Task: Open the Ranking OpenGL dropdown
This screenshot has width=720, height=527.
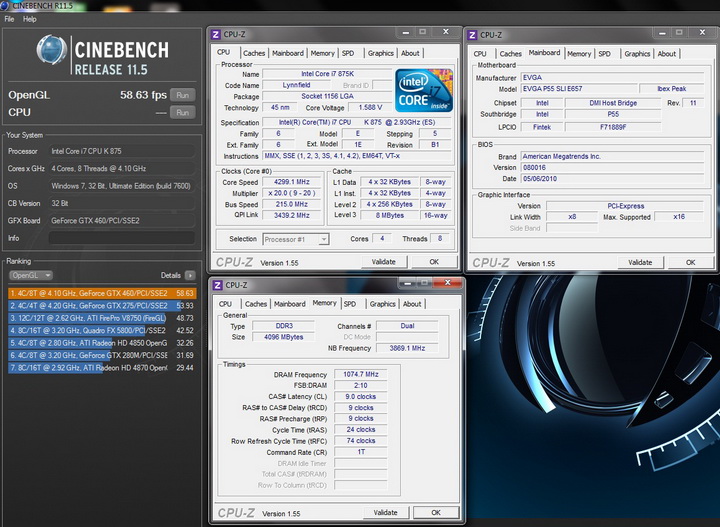Action: click(x=32, y=274)
